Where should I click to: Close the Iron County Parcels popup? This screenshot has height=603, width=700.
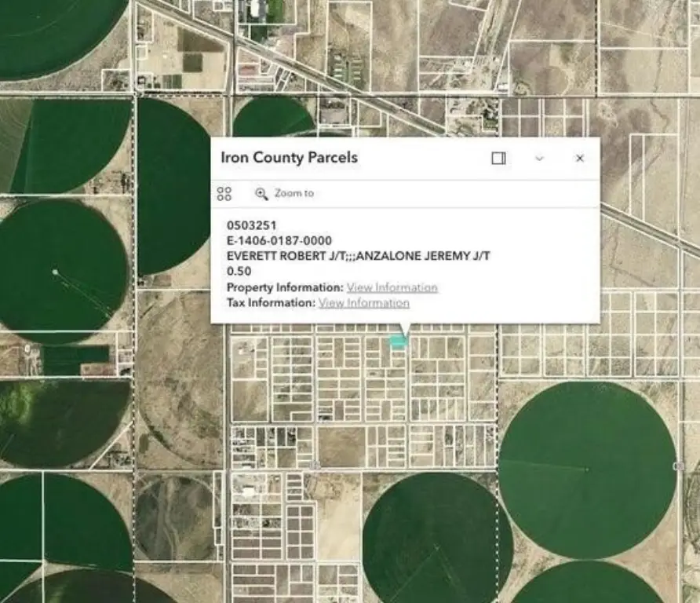580,159
